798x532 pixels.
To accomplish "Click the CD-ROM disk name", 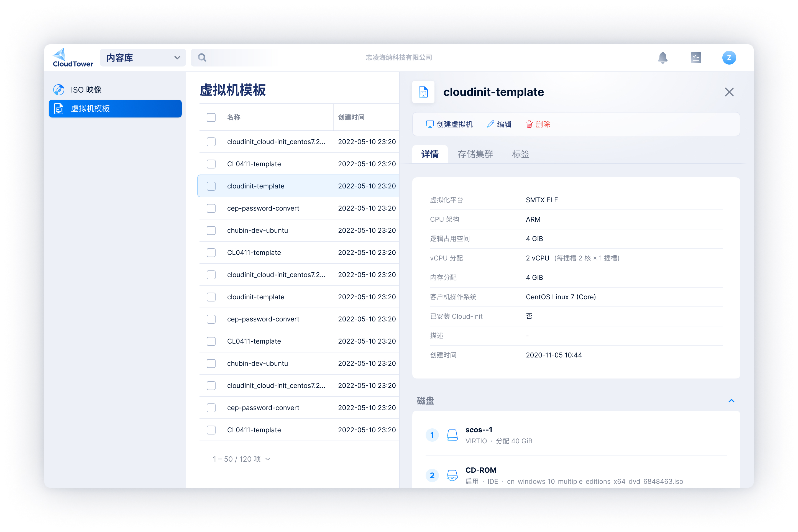I will 481,470.
